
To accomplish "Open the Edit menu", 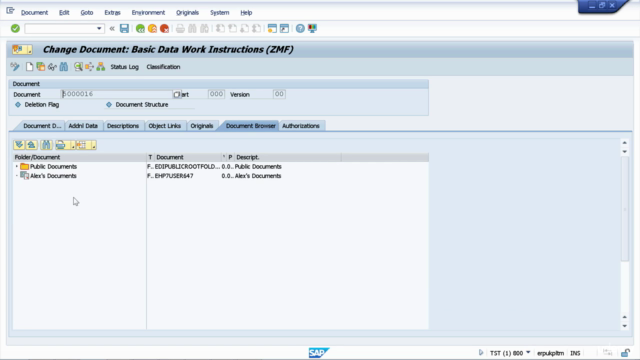I will coord(64,13).
